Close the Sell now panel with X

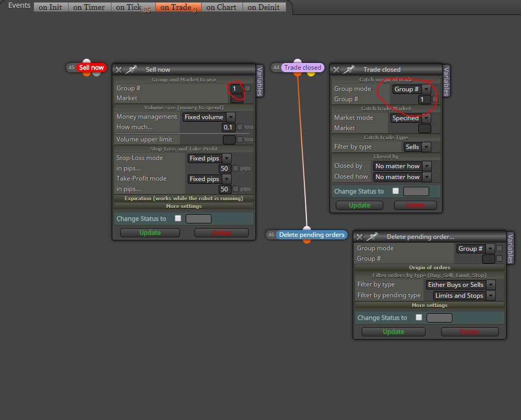[x=119, y=70]
